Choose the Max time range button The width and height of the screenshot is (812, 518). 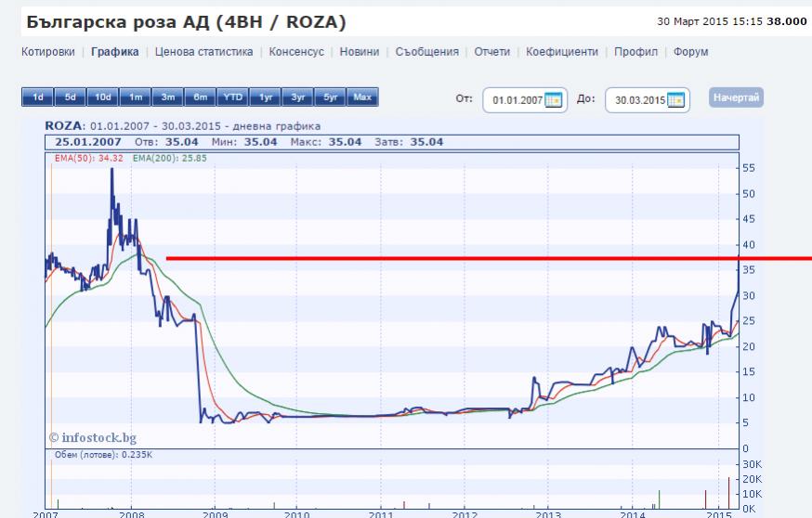point(362,97)
